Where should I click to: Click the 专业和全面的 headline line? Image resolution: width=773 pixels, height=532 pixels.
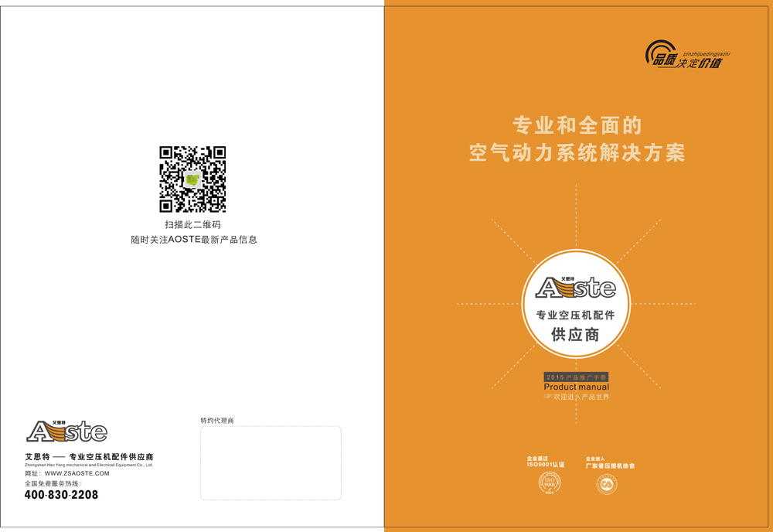click(577, 124)
